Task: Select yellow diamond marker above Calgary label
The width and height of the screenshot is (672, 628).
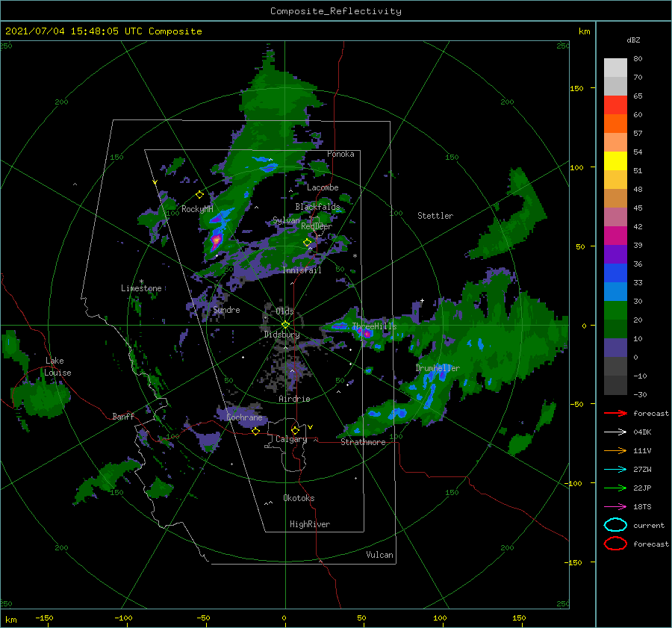Action: point(295,430)
